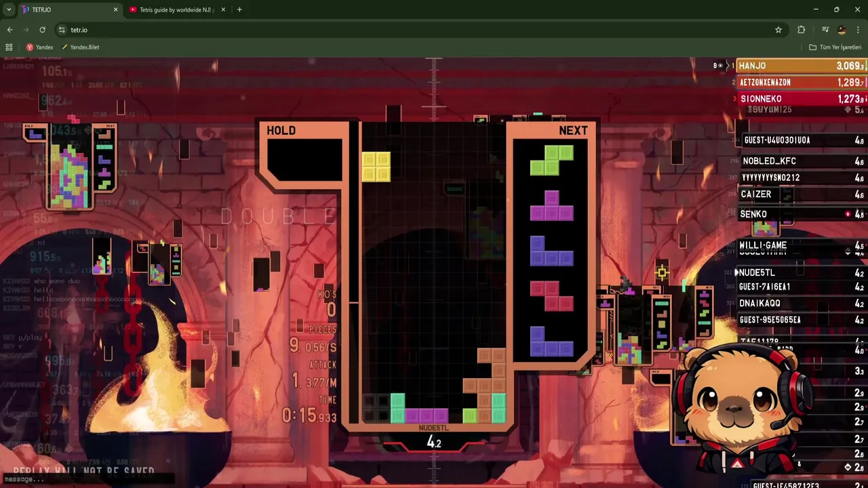Open the Yandex bookmark
This screenshot has width=868, height=488.
[40, 47]
